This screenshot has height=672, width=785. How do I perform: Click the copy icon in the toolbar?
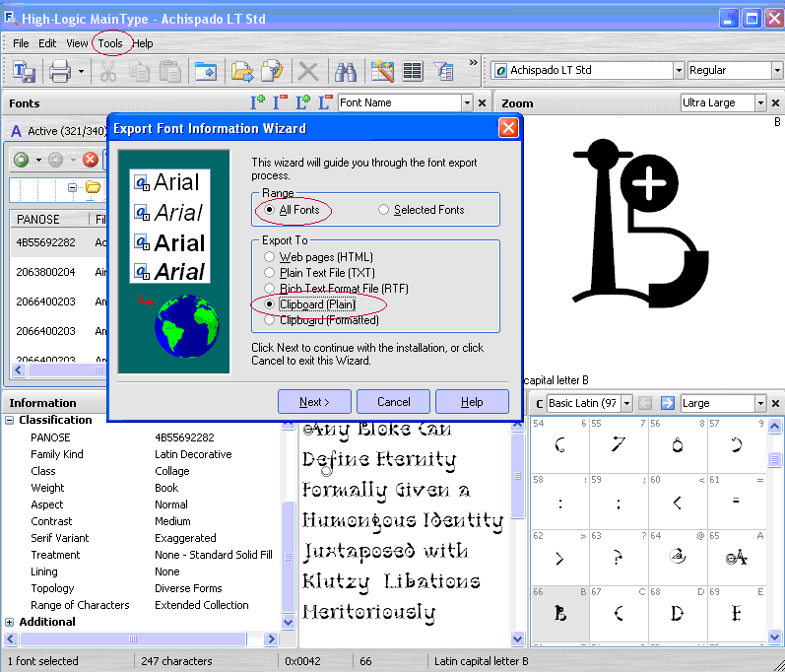click(x=139, y=72)
